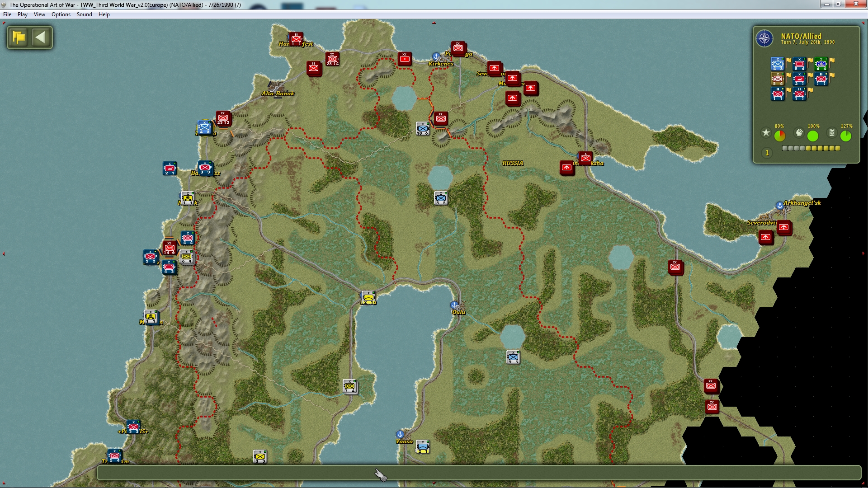This screenshot has width=868, height=488.
Task: Open the File menu
Action: [x=7, y=14]
